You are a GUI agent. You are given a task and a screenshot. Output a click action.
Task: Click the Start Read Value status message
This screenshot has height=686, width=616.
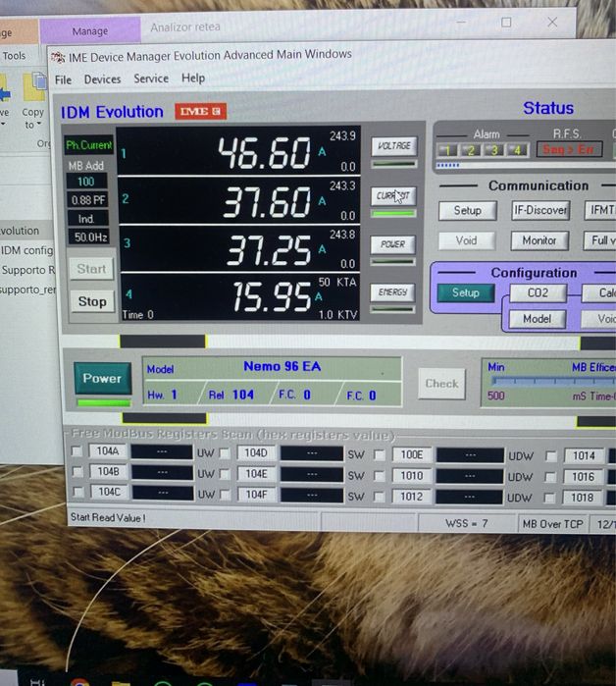108,517
